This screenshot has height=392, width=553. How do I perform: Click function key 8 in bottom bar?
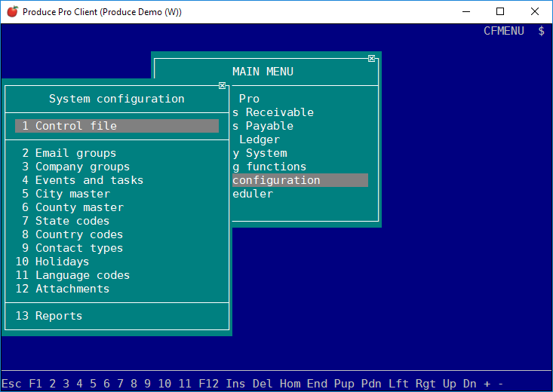(134, 384)
